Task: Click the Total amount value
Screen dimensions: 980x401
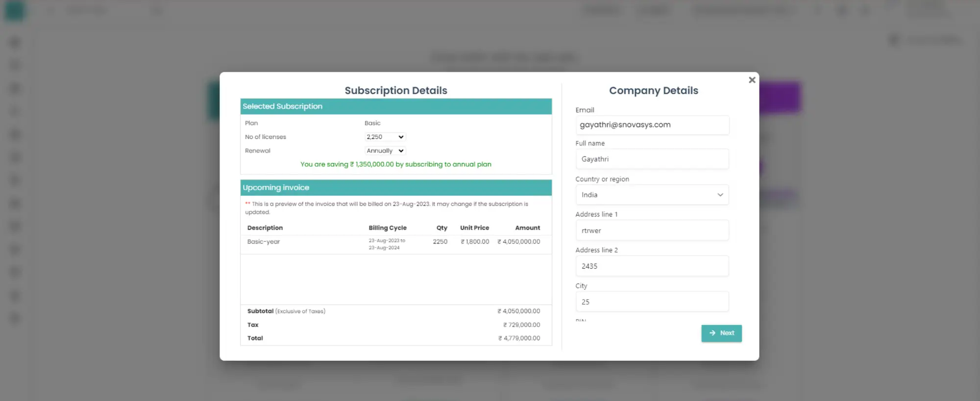Action: 519,338
